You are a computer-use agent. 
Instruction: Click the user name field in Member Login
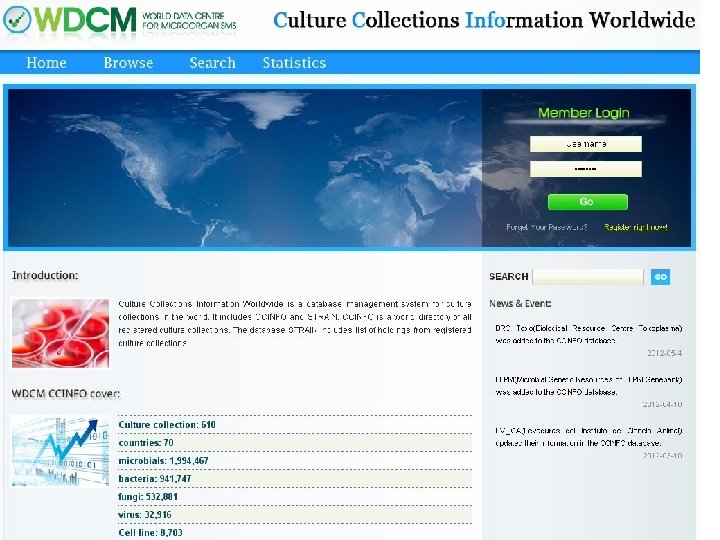[x=585, y=144]
